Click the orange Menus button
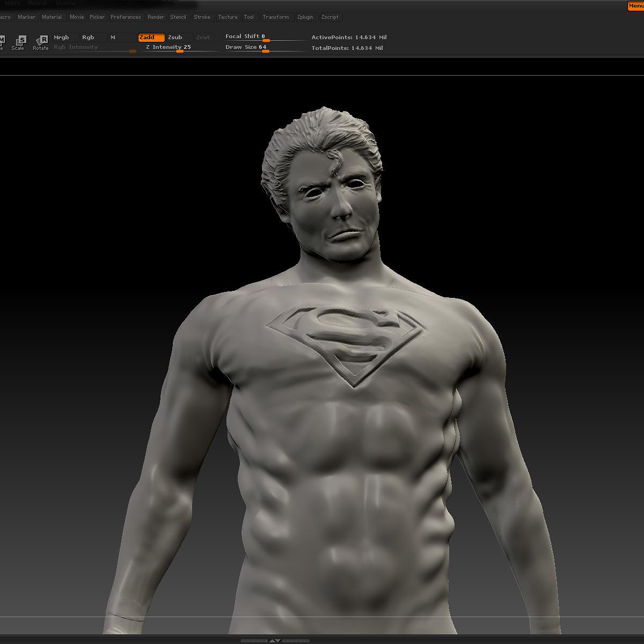This screenshot has width=644, height=644. pyautogui.click(x=635, y=6)
